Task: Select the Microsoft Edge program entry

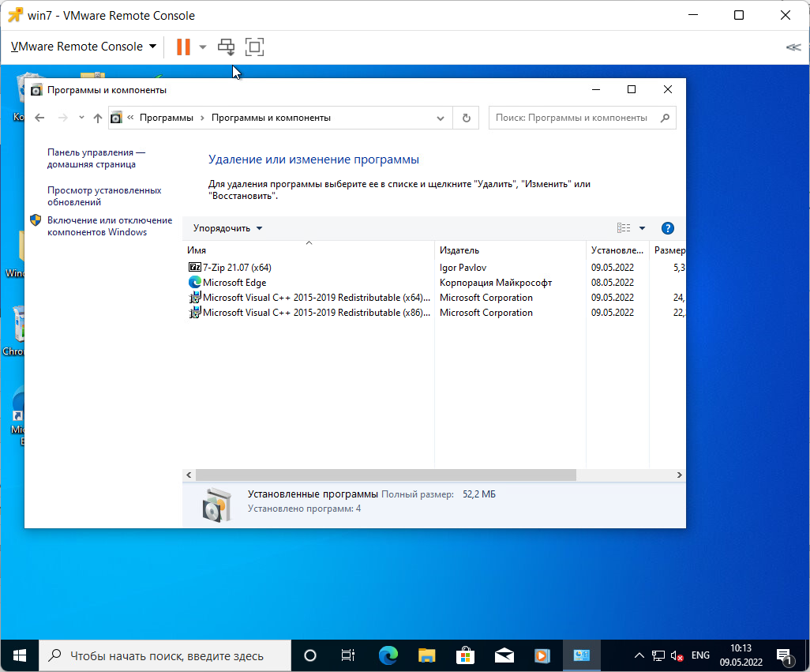Action: pos(234,283)
